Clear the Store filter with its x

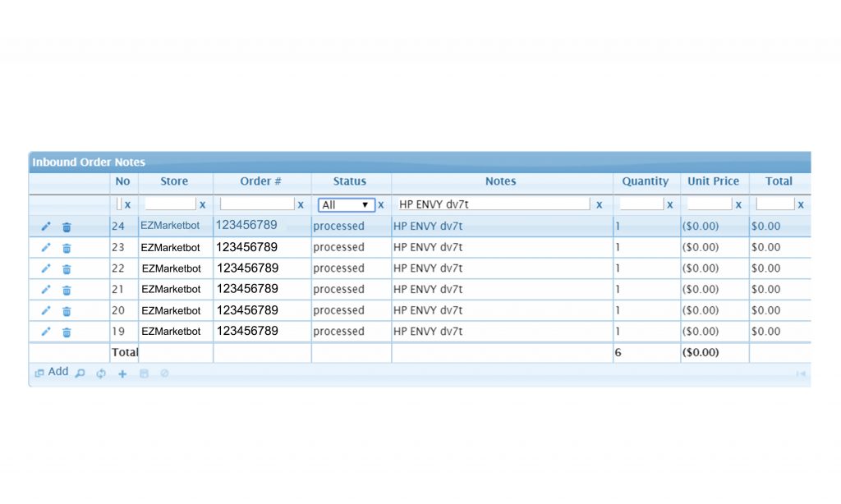pyautogui.click(x=202, y=204)
